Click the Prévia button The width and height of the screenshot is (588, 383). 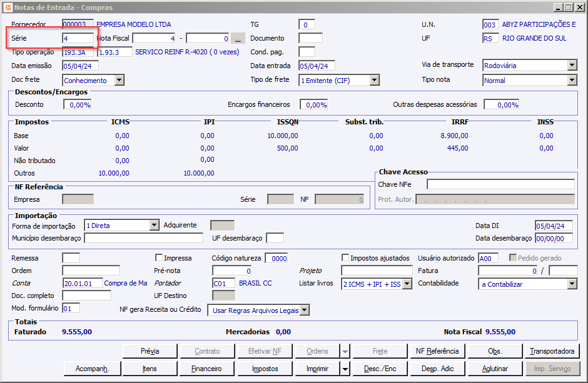point(150,351)
